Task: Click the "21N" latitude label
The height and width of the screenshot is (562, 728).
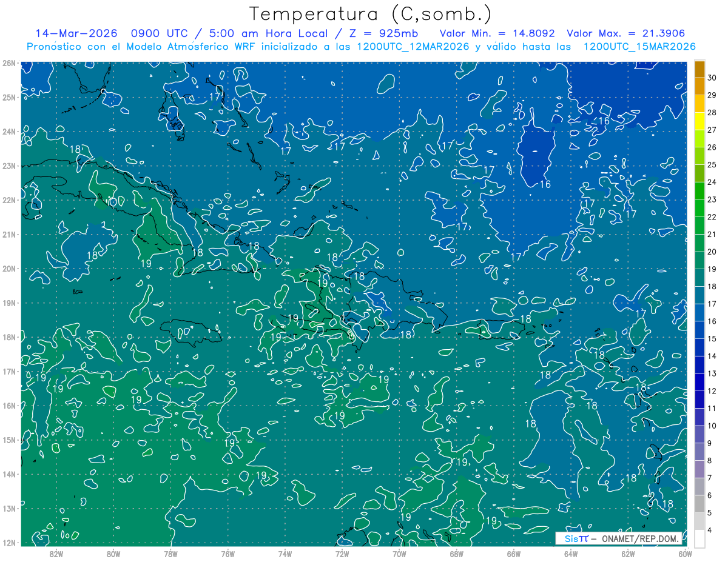Action: pos(8,234)
